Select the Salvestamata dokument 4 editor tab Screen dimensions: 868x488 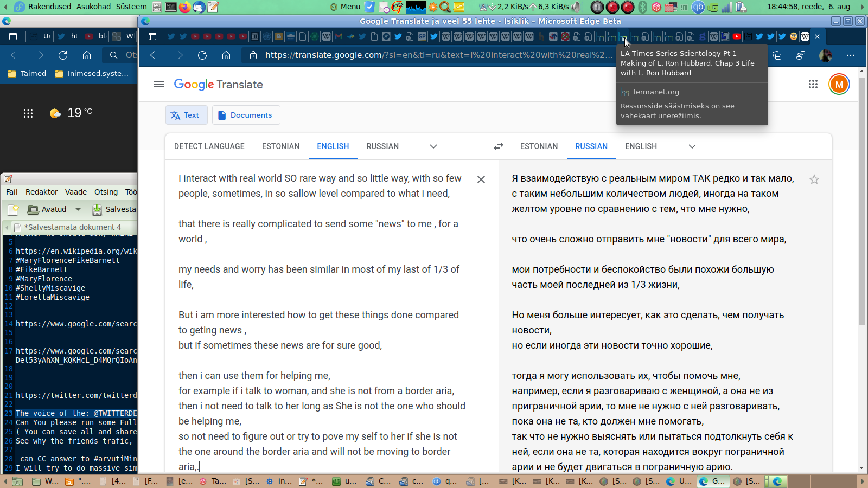[x=72, y=227]
